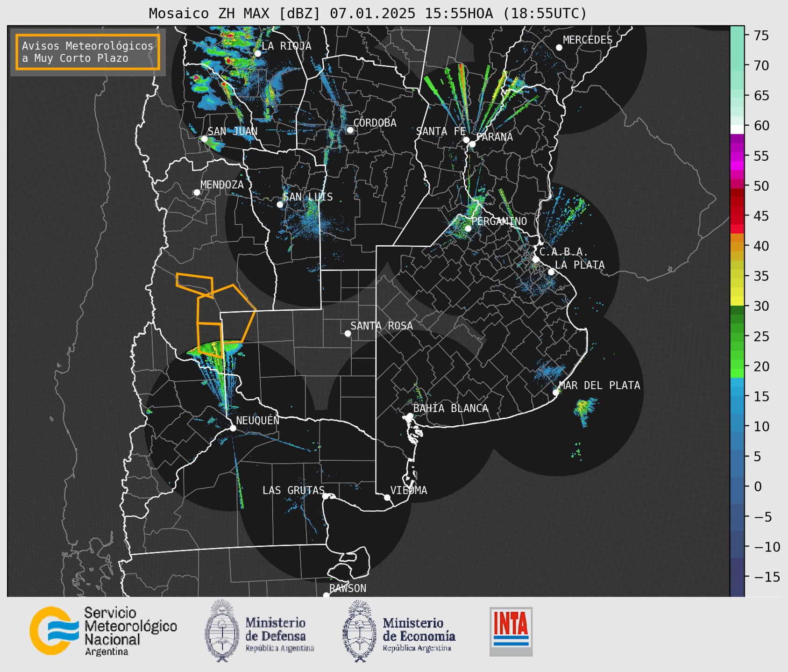788x672 pixels.
Task: Click the INTA logo
Action: coord(511,631)
